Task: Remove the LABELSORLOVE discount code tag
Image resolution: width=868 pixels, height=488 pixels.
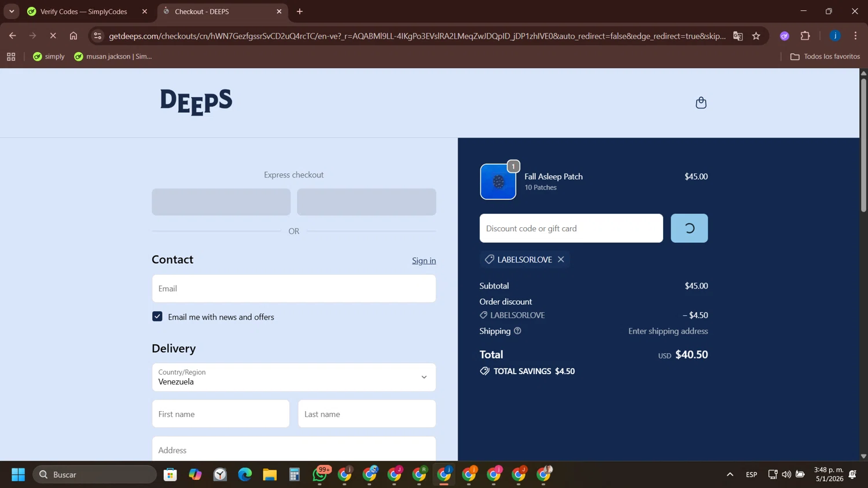Action: [561, 260]
